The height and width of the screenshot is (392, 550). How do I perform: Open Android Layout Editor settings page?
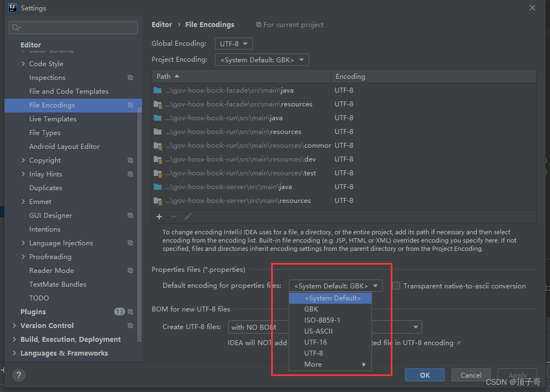tap(64, 146)
